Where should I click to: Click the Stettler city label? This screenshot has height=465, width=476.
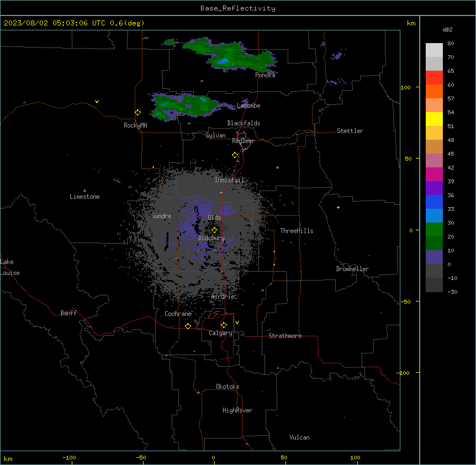[x=350, y=131]
